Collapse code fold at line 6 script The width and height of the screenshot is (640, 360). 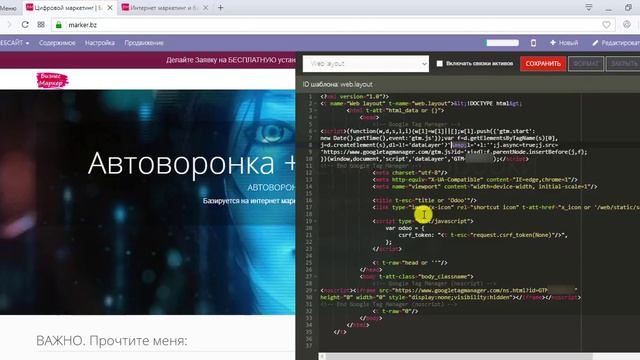(316, 131)
